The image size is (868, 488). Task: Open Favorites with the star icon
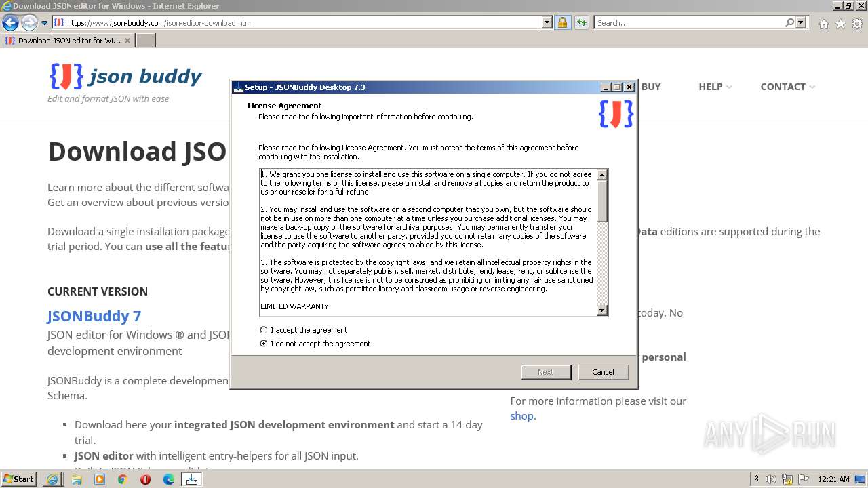pyautogui.click(x=840, y=24)
